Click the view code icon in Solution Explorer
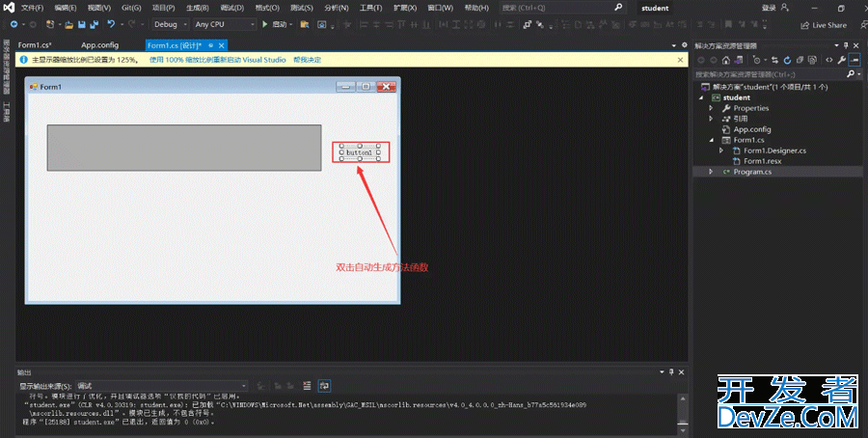 click(x=828, y=60)
